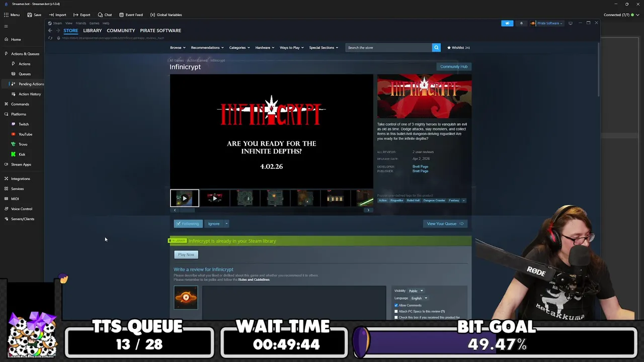Click the Ignore button
The height and width of the screenshot is (362, 644).
214,224
